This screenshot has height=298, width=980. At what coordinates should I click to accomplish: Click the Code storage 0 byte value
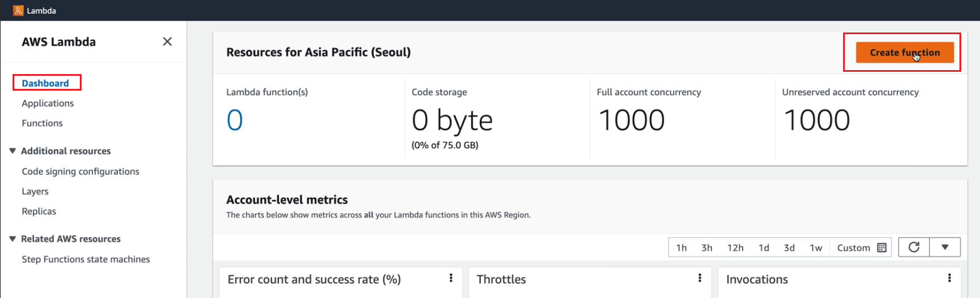point(452,120)
